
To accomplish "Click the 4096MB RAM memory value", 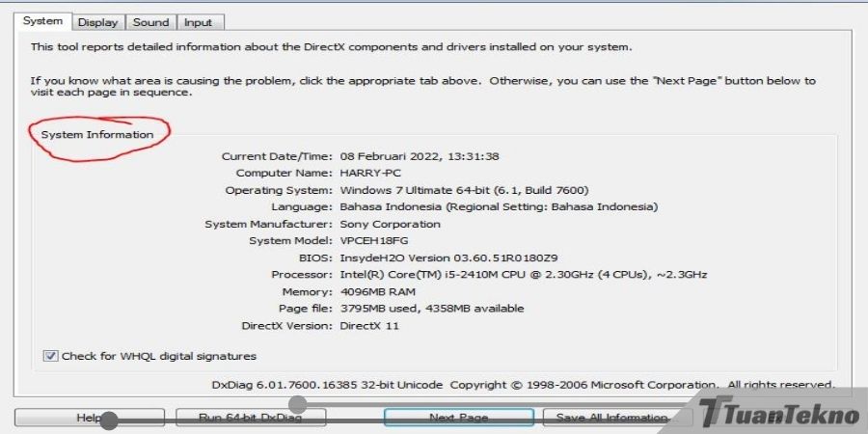I will tap(378, 291).
